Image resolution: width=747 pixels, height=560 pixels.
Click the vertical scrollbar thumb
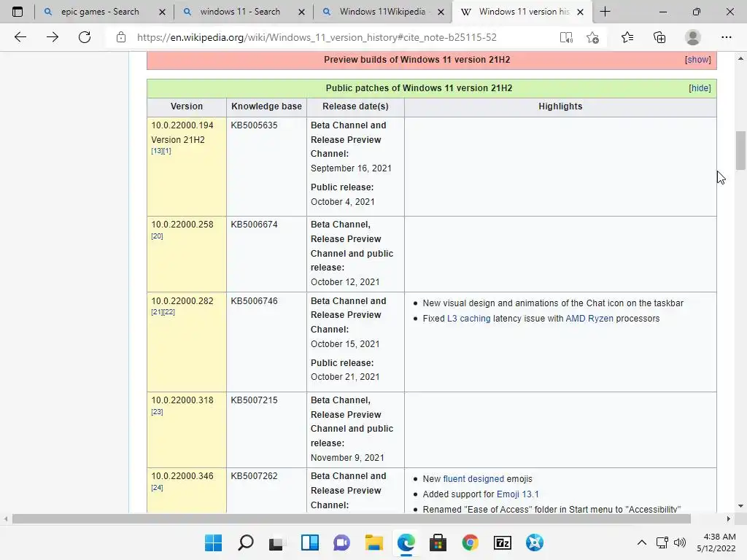(x=740, y=150)
